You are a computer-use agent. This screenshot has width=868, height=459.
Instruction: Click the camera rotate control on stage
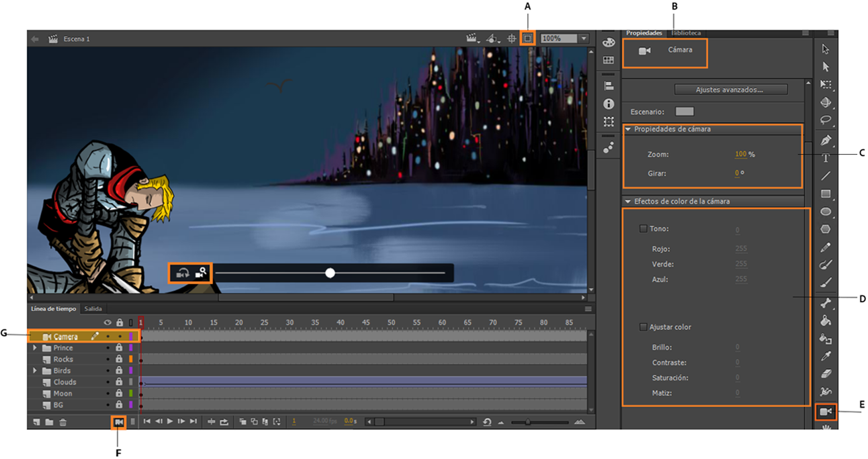182,273
